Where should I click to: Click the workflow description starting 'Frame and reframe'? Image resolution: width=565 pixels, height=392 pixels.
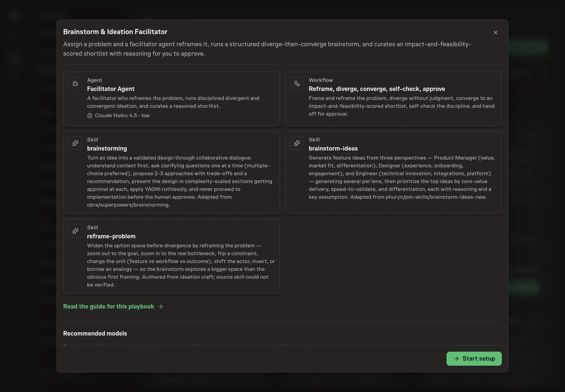(x=402, y=106)
